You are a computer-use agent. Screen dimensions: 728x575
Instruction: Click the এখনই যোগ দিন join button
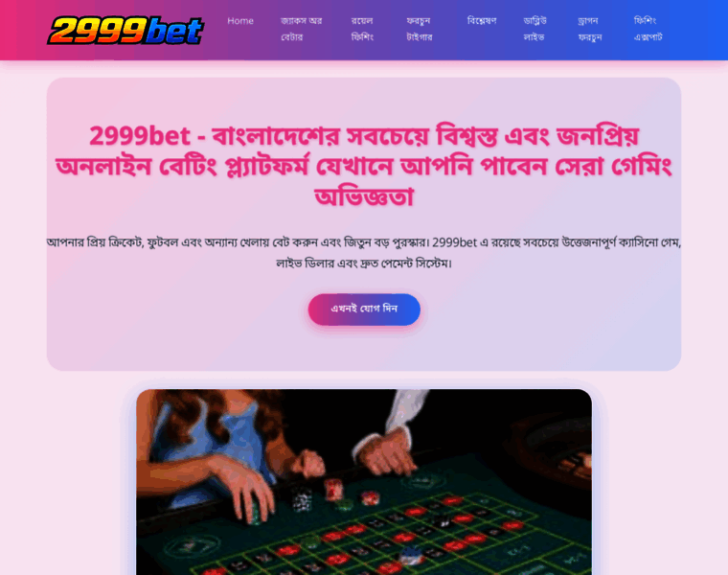pos(364,309)
